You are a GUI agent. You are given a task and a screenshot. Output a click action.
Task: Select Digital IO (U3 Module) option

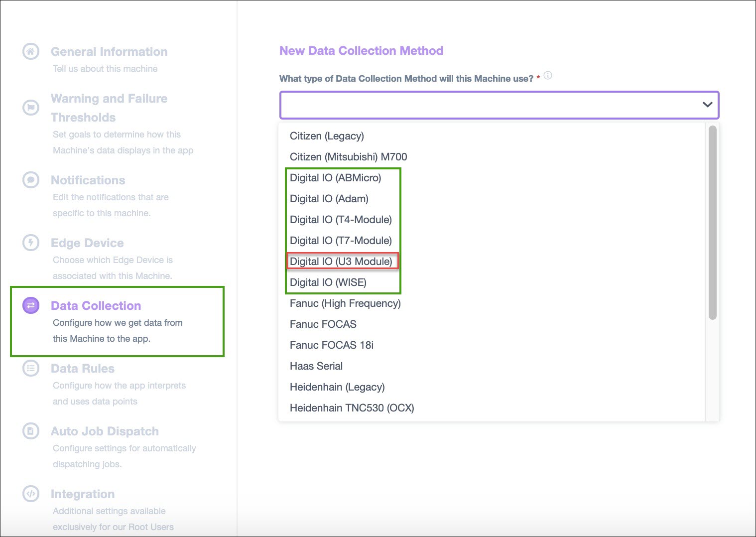coord(341,262)
